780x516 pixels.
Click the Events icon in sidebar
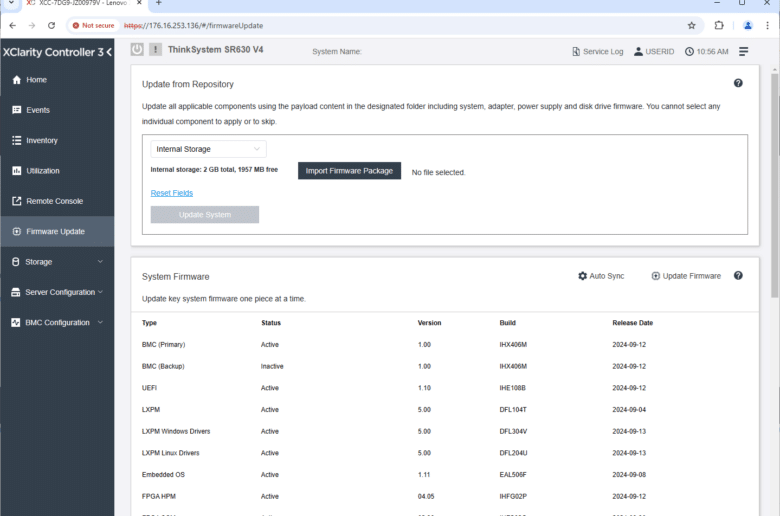point(16,110)
